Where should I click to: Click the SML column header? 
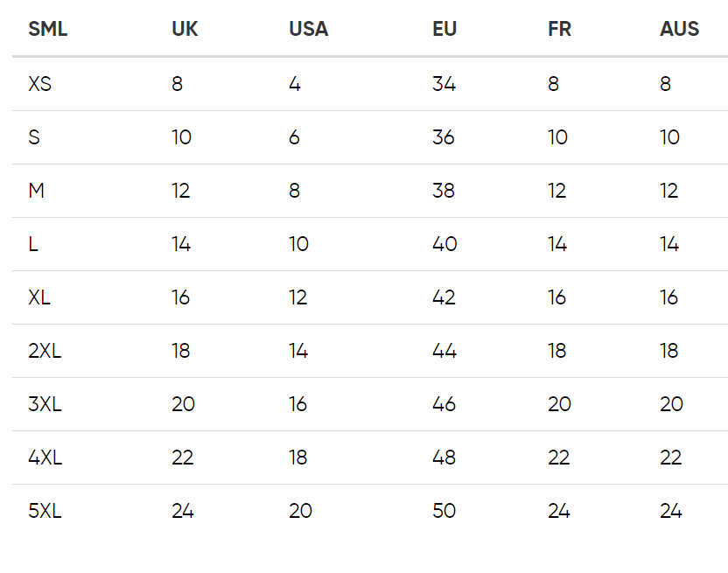47,29
